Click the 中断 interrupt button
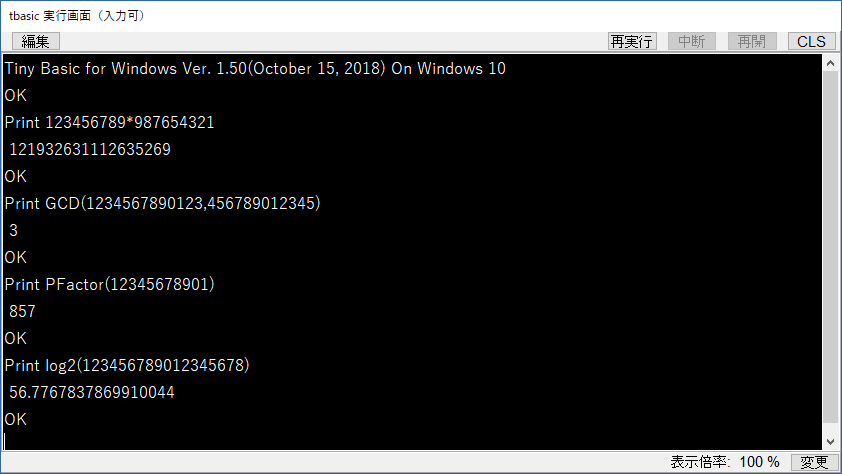Viewport: 842px width, 474px height. (692, 41)
